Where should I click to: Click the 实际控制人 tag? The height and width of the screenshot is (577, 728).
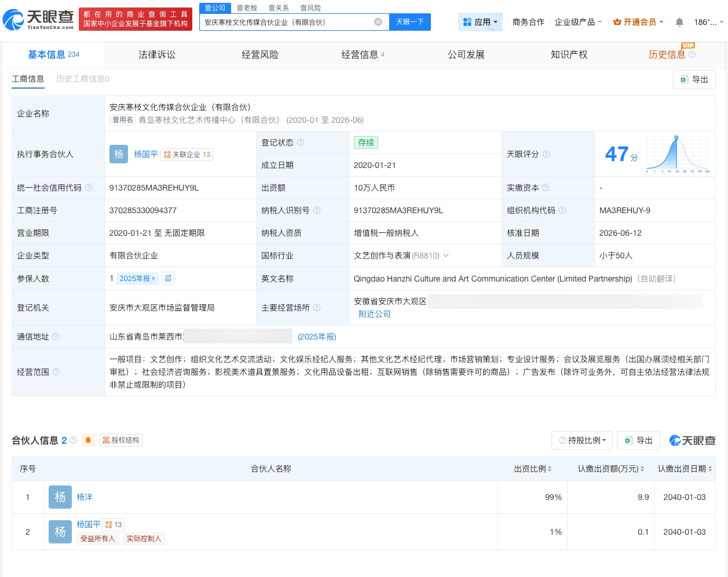144,539
